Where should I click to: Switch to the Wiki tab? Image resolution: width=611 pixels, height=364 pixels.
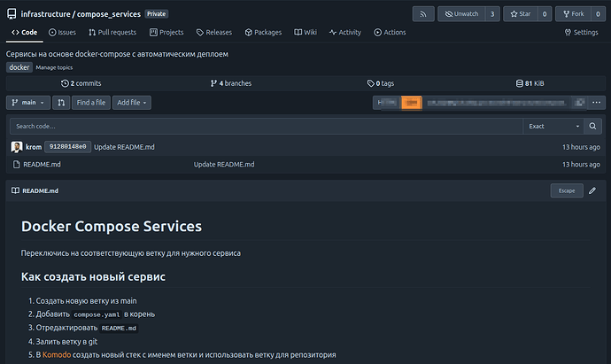click(305, 33)
